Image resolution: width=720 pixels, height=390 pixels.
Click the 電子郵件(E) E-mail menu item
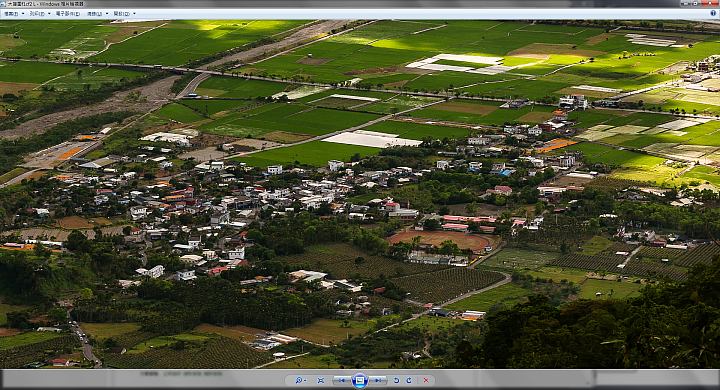(68, 14)
